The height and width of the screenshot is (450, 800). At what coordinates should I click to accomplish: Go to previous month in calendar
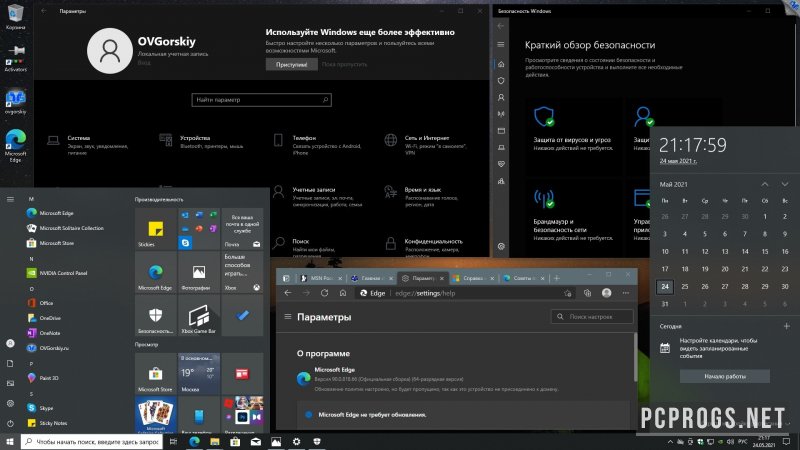765,184
